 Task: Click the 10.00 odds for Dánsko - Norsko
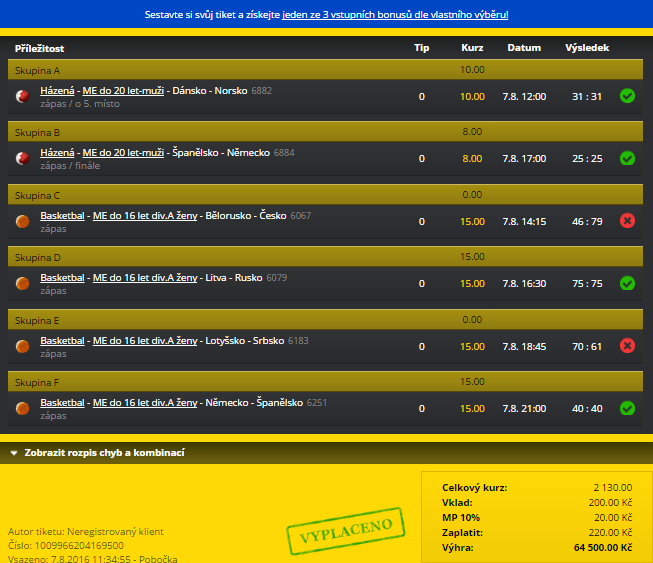coord(472,97)
